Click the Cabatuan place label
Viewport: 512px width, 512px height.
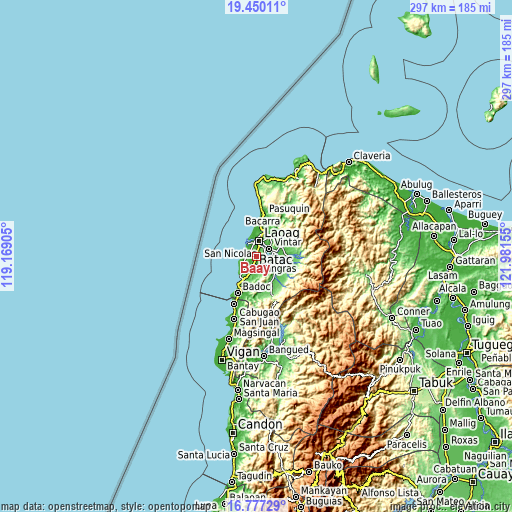pos(455,469)
